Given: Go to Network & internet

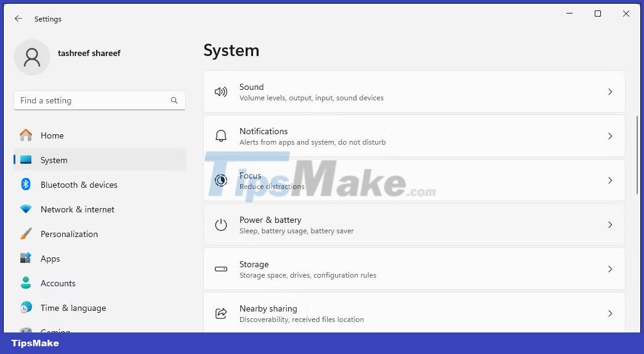Looking at the screenshot, I should click(100, 209).
